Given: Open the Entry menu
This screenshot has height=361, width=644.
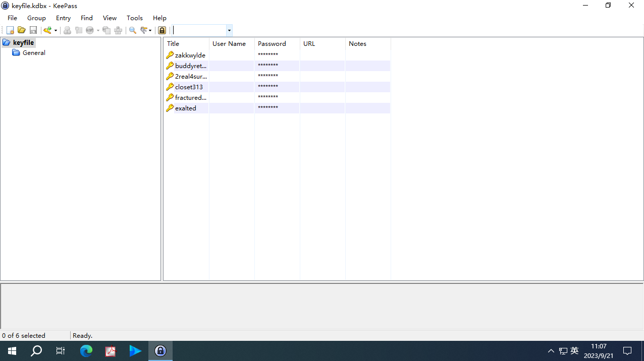Looking at the screenshot, I should (x=63, y=18).
